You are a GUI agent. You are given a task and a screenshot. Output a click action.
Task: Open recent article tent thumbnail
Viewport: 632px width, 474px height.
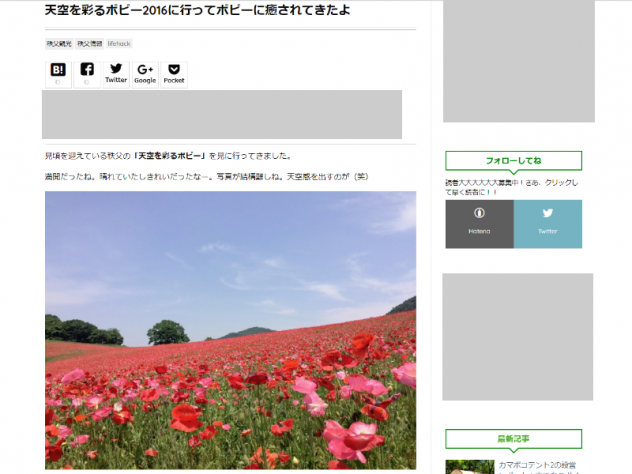[x=470, y=467]
